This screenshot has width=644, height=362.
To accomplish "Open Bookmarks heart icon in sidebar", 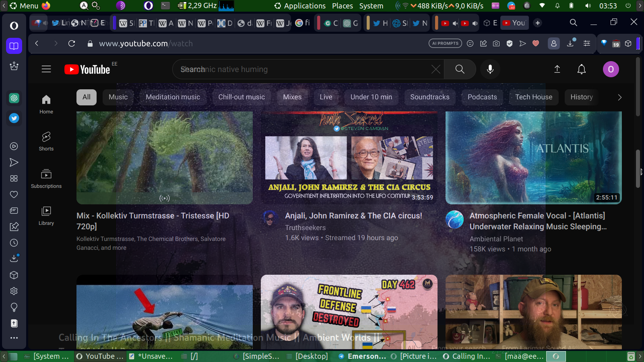I will pos(14,195).
